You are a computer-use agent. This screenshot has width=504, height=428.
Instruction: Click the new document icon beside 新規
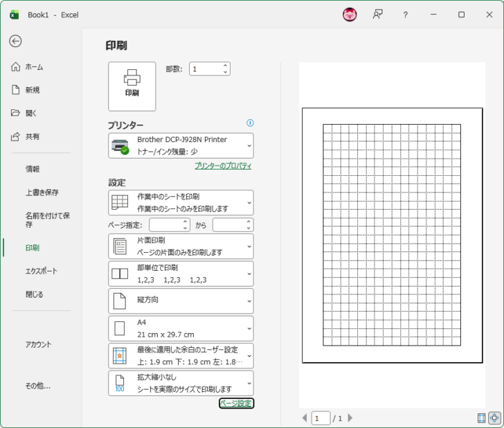pyautogui.click(x=15, y=90)
